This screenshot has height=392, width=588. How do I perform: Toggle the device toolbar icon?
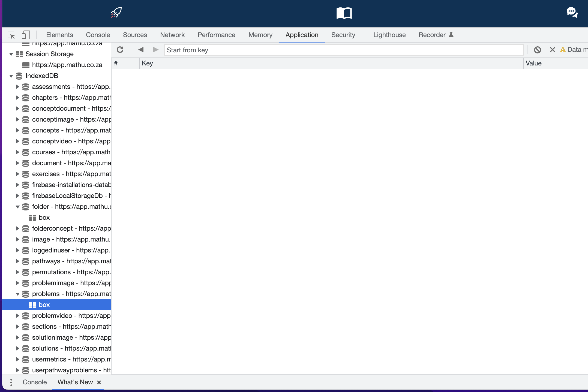click(26, 35)
